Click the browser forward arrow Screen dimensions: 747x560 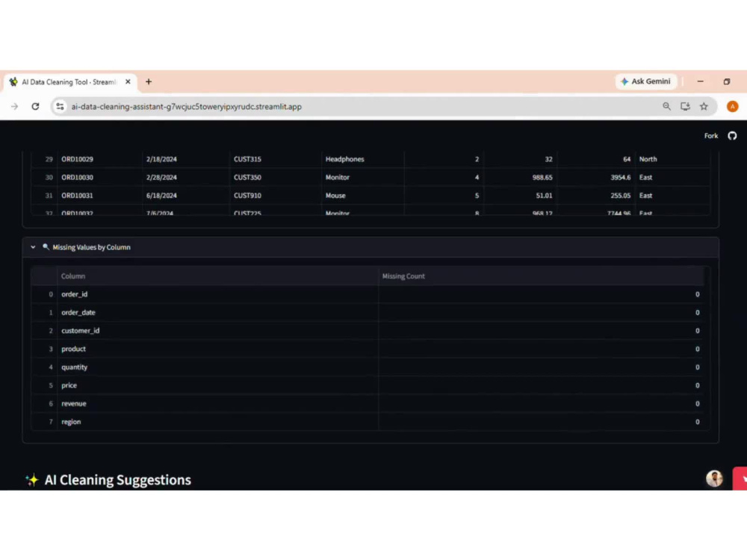[x=14, y=106]
